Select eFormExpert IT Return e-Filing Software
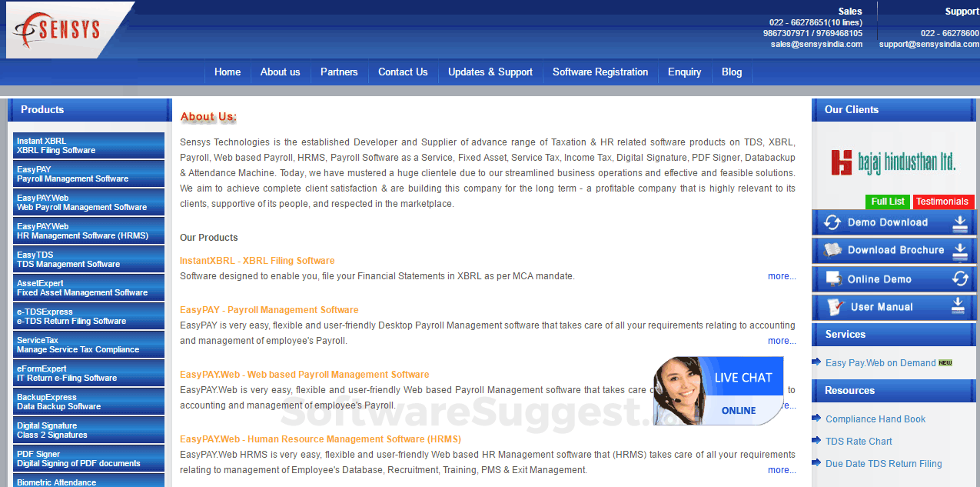Screen dimensions: 980x487 click(88, 373)
